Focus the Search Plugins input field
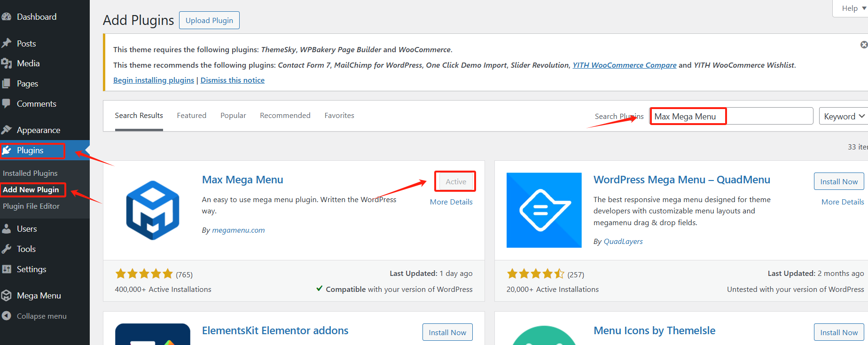868x345 pixels. coord(731,116)
